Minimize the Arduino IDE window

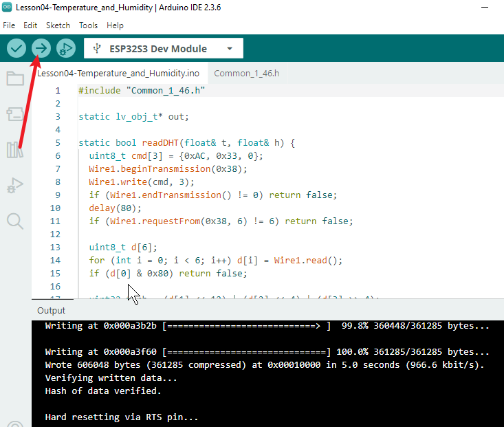tap(485, 7)
